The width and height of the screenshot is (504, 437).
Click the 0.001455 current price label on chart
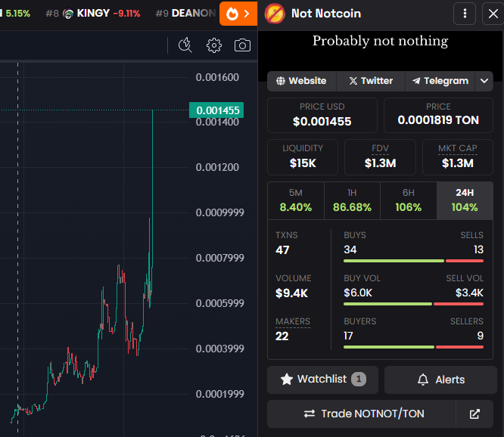point(216,110)
